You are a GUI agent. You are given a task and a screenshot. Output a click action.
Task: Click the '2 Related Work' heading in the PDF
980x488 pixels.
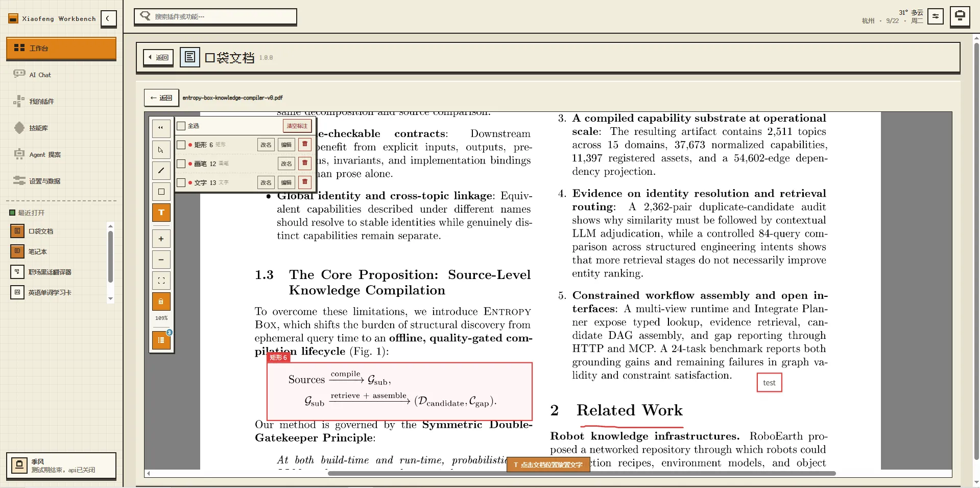pyautogui.click(x=616, y=410)
